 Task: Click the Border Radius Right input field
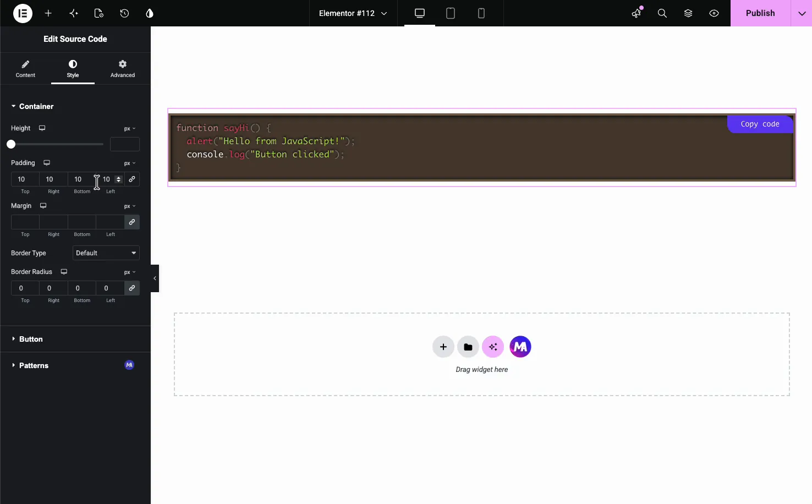(x=53, y=288)
